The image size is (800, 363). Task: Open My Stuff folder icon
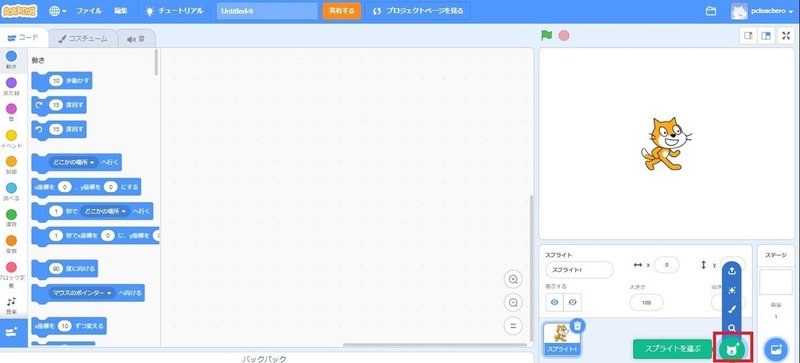(x=711, y=11)
